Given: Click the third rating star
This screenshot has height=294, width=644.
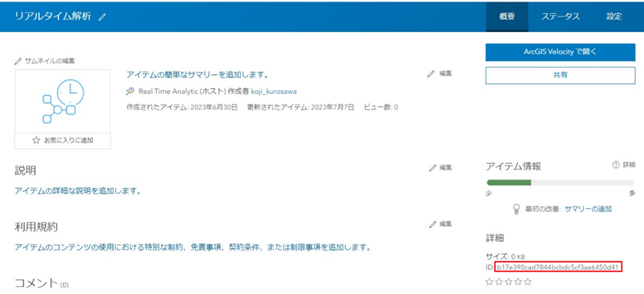Looking at the screenshot, I should pos(508,282).
